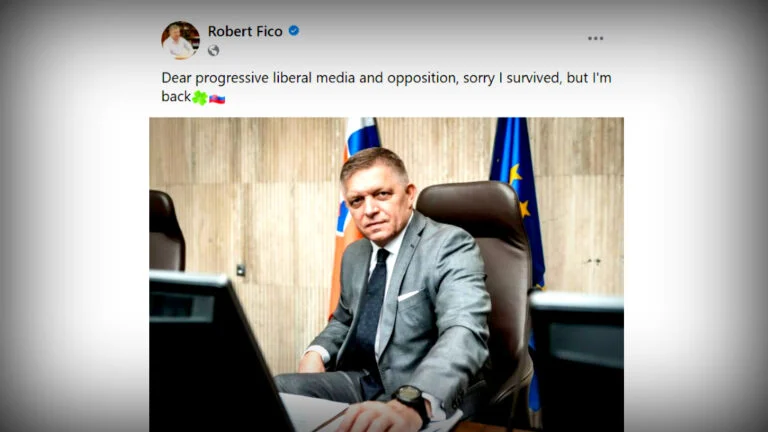Click the globe public audience icon
The image size is (768, 432).
213,50
